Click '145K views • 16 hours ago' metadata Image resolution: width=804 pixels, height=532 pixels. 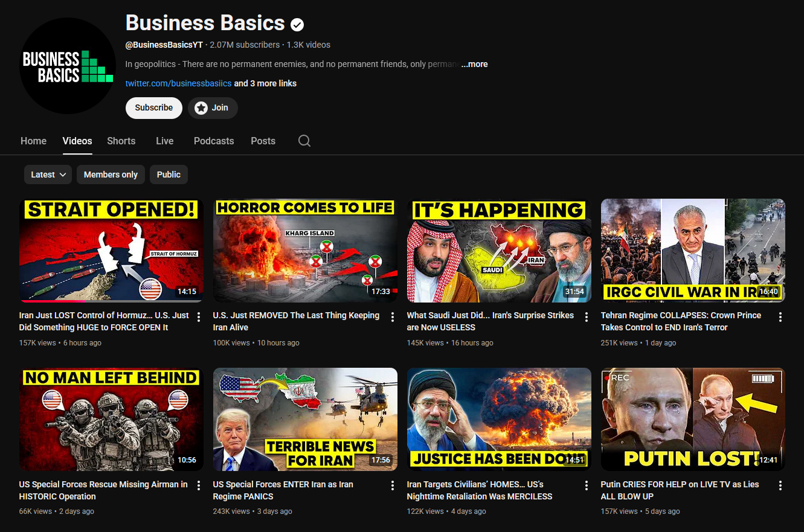(450, 343)
